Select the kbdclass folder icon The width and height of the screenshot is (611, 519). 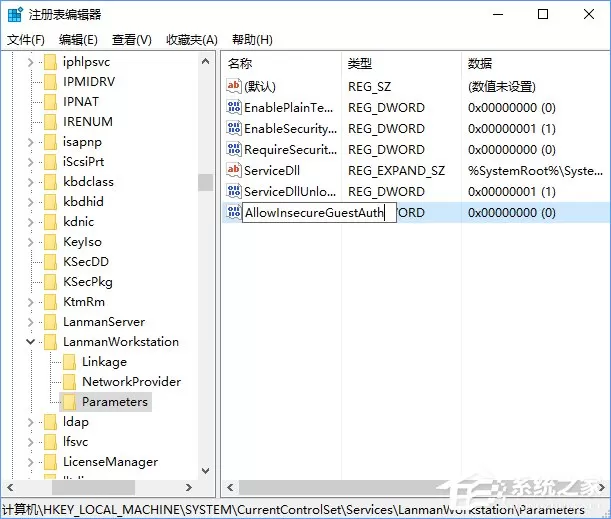point(50,182)
